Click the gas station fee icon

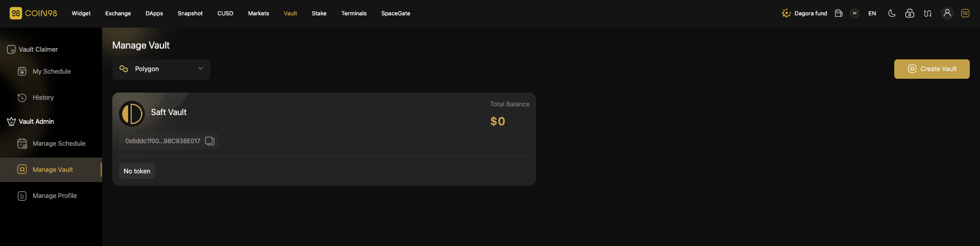pos(839,13)
